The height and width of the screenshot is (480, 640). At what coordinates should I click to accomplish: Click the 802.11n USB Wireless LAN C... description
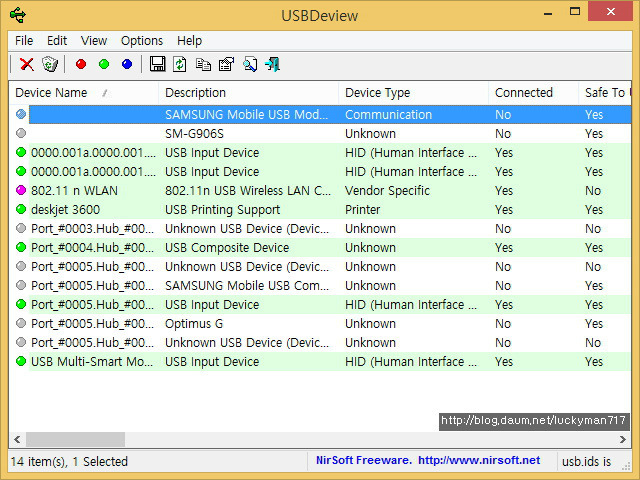point(248,191)
